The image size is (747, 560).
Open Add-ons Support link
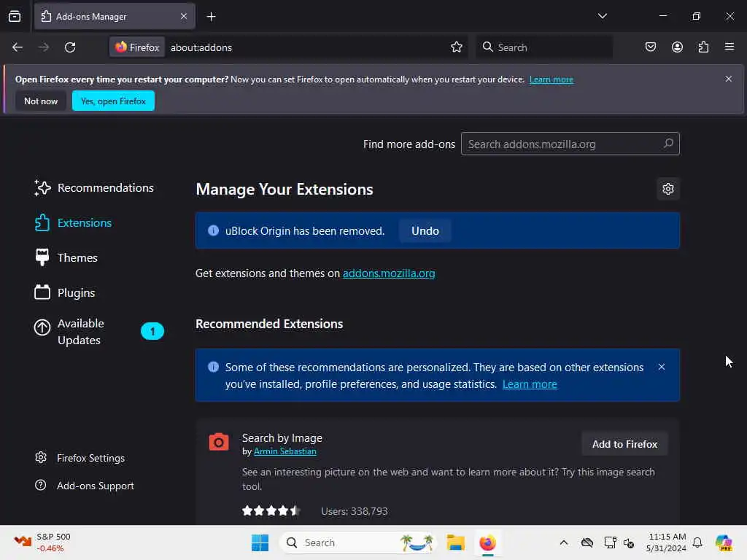click(85, 486)
